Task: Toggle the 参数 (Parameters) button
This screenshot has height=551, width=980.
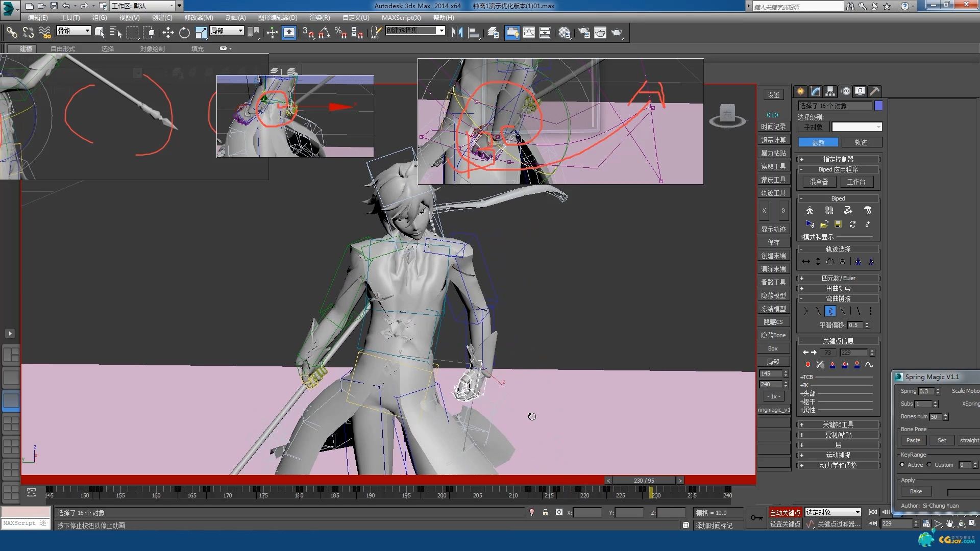Action: (x=818, y=142)
